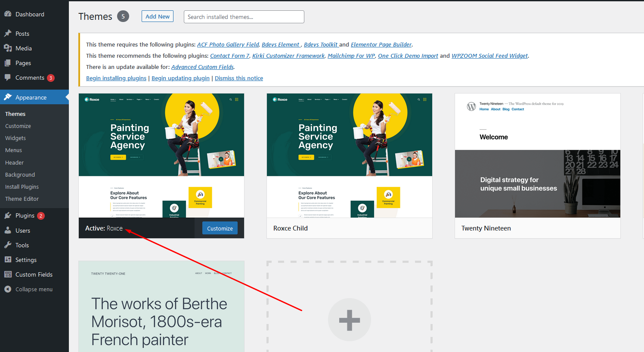This screenshot has height=352, width=644.
Task: Click the Active: Roxce label
Action: coord(104,228)
